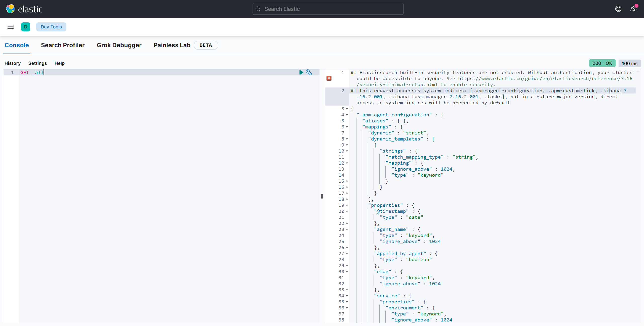Click the 200 - OK status badge
This screenshot has height=326, width=644.
coord(602,63)
